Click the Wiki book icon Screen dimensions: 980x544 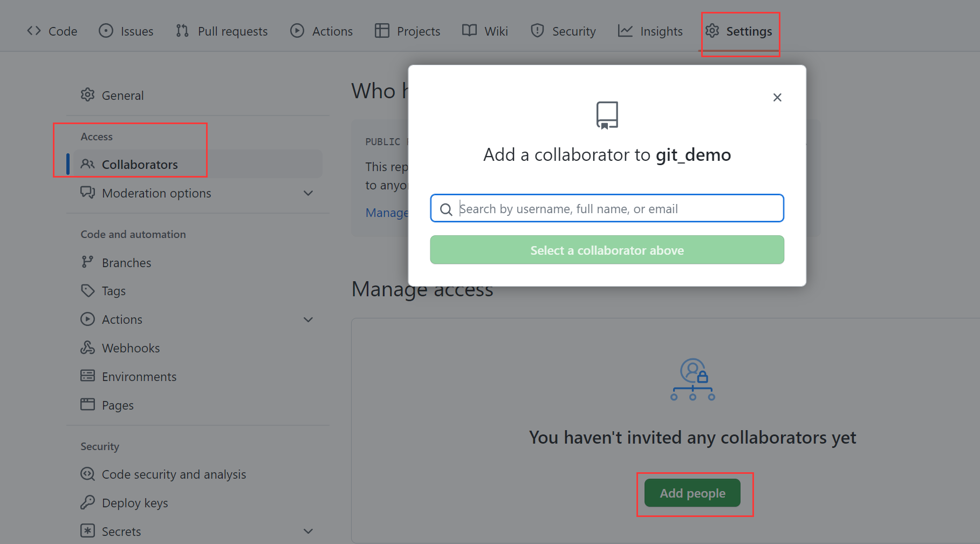pyautogui.click(x=469, y=31)
